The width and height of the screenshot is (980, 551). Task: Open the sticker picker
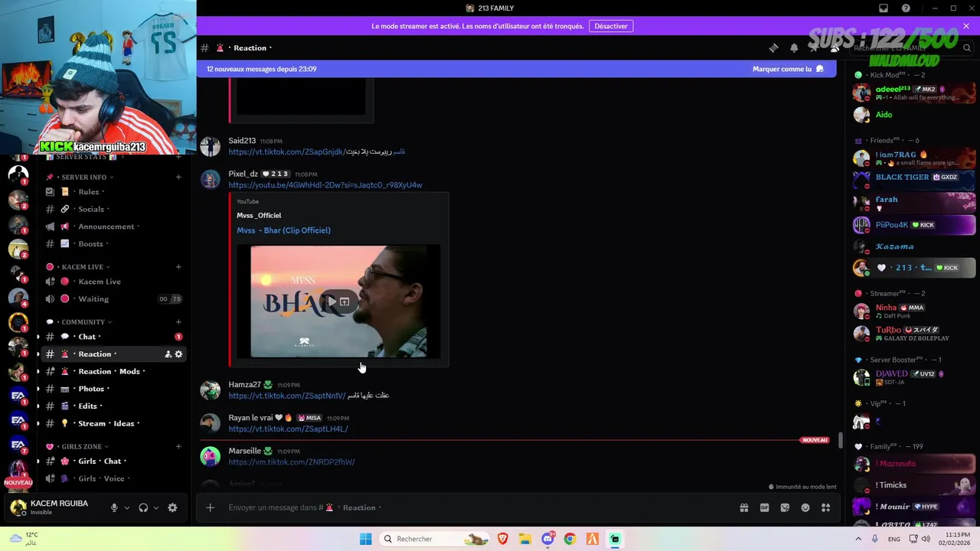[x=785, y=507]
